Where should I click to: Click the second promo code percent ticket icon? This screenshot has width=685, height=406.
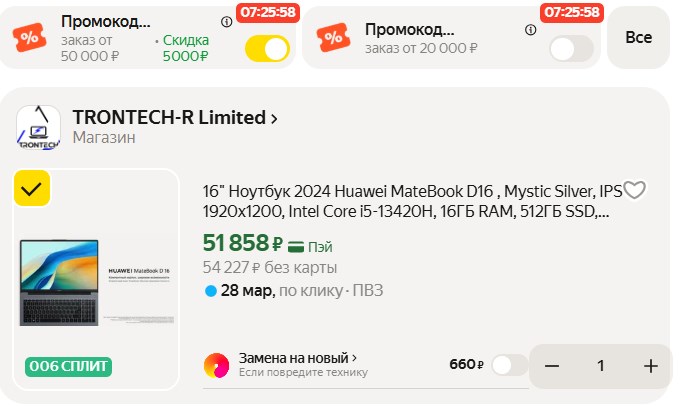[332, 38]
